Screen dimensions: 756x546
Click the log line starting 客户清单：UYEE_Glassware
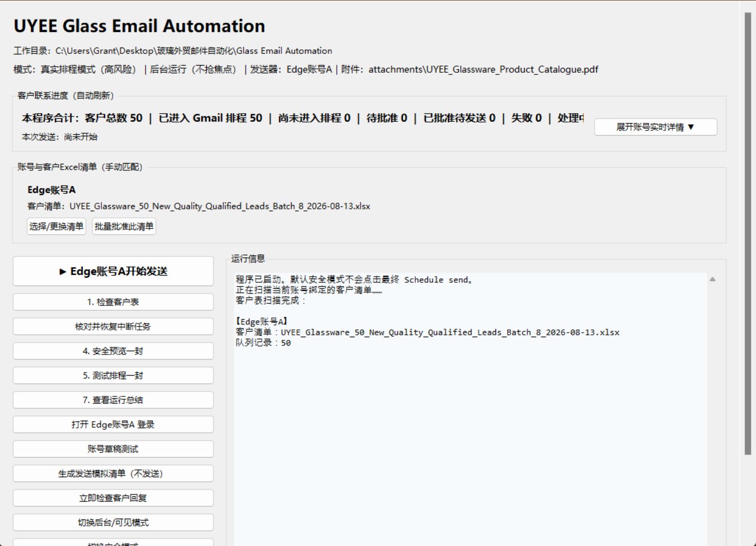tap(428, 333)
